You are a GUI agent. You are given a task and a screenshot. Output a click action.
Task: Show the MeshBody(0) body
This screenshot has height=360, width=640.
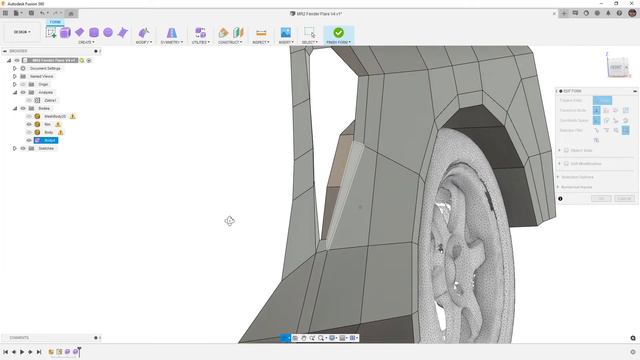(x=29, y=116)
